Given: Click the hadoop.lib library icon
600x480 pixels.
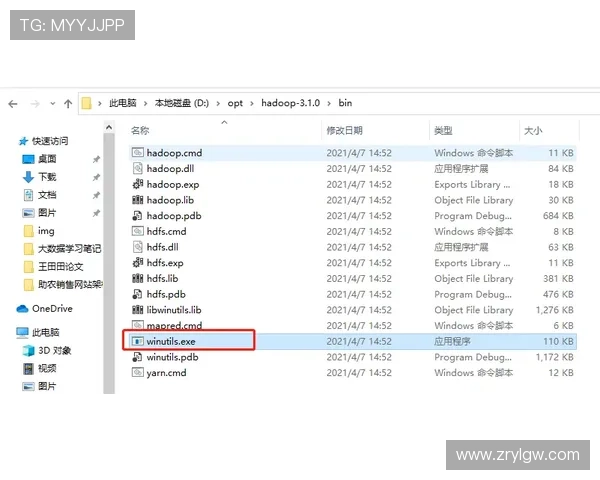Looking at the screenshot, I should (x=138, y=200).
